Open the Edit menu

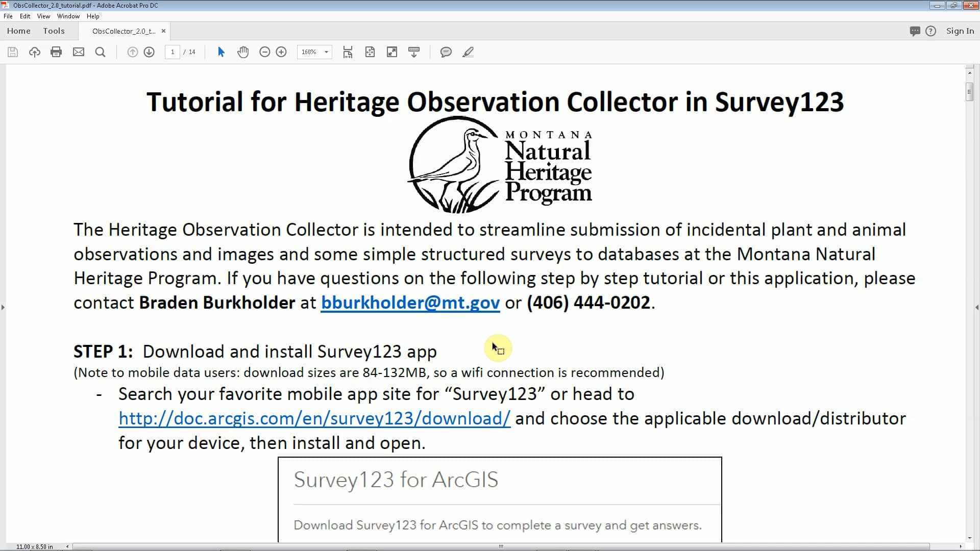[25, 16]
